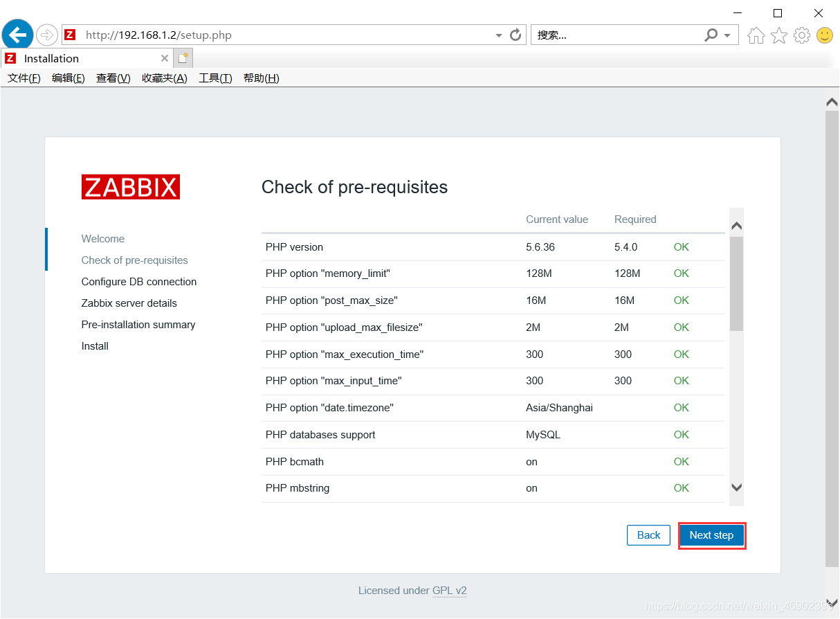Click the Check of pre-requisites heading
This screenshot has width=840, height=619.
[354, 187]
